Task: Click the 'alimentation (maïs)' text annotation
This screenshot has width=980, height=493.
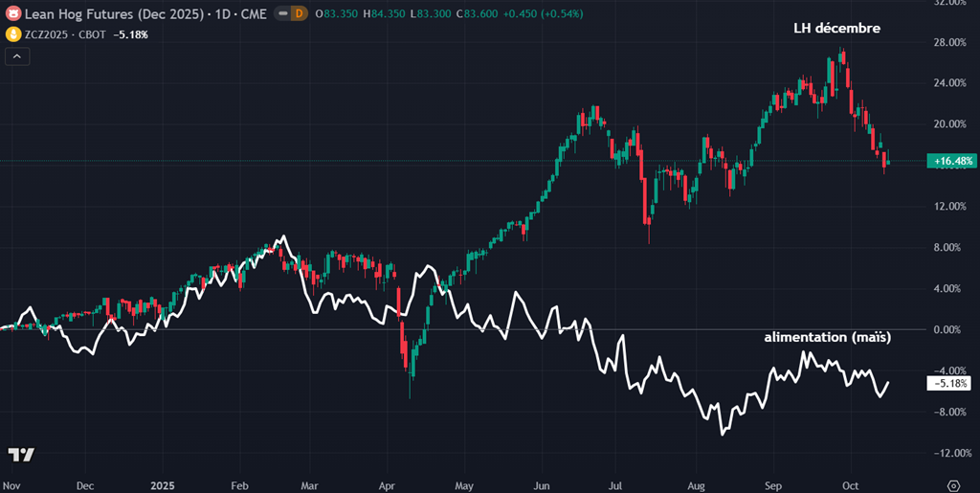Action: pyautogui.click(x=827, y=338)
